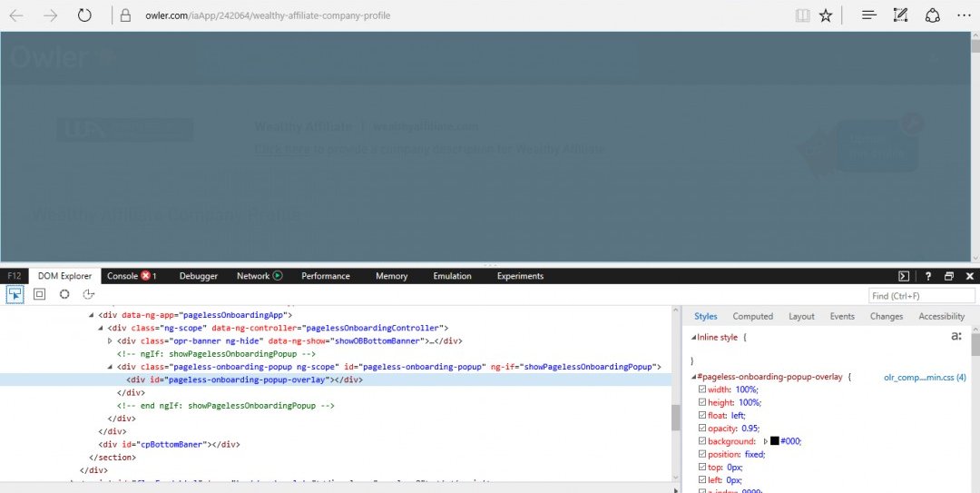
Task: Select the Computed pane tab
Action: point(752,317)
